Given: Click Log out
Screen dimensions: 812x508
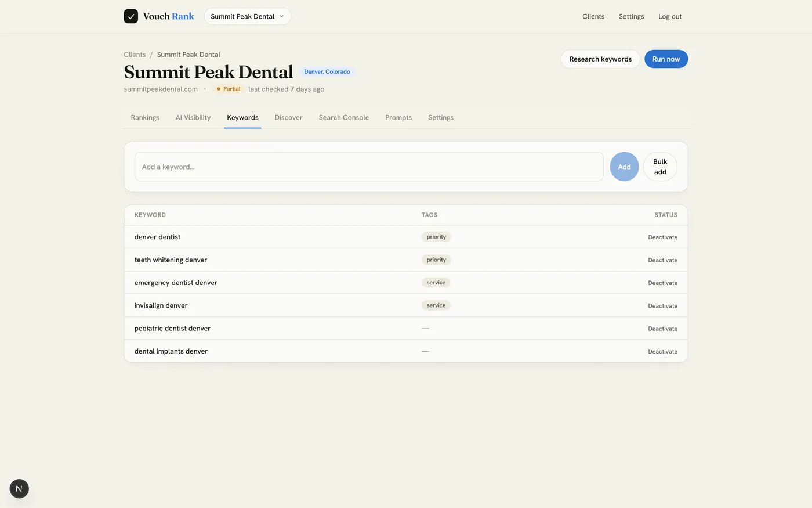Looking at the screenshot, I should [x=670, y=16].
